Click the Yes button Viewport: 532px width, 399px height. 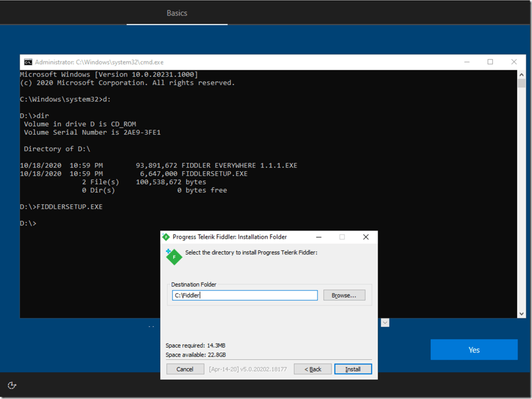coord(473,350)
